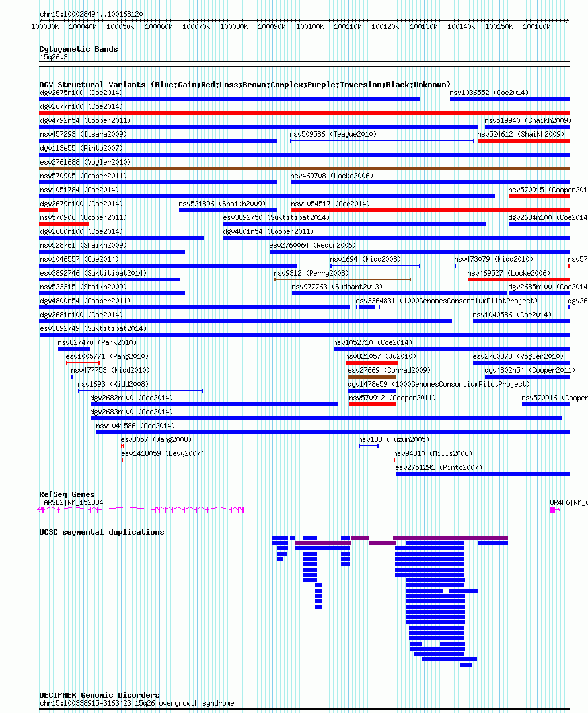588x713 pixels.
Task: Select variant nsv469708 (Locke2006)
Action: tap(332, 176)
